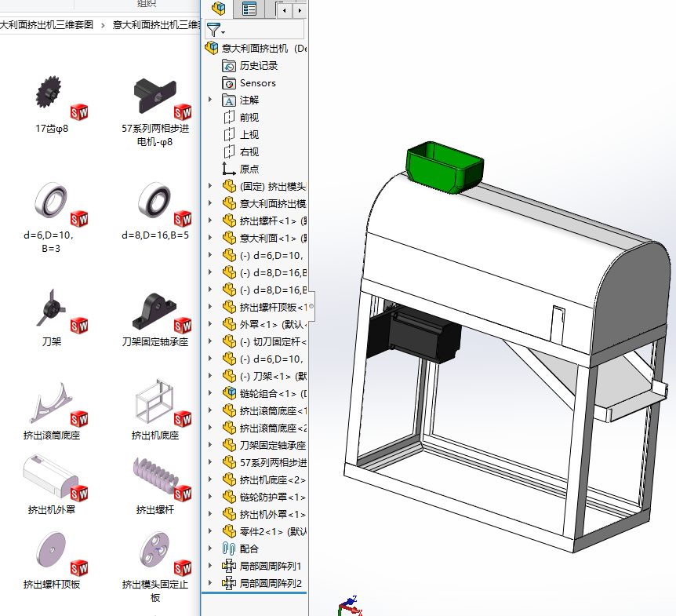Viewport: 676px width, 616px height.
Task: Select the 右视 plane icon
Action: click(229, 152)
